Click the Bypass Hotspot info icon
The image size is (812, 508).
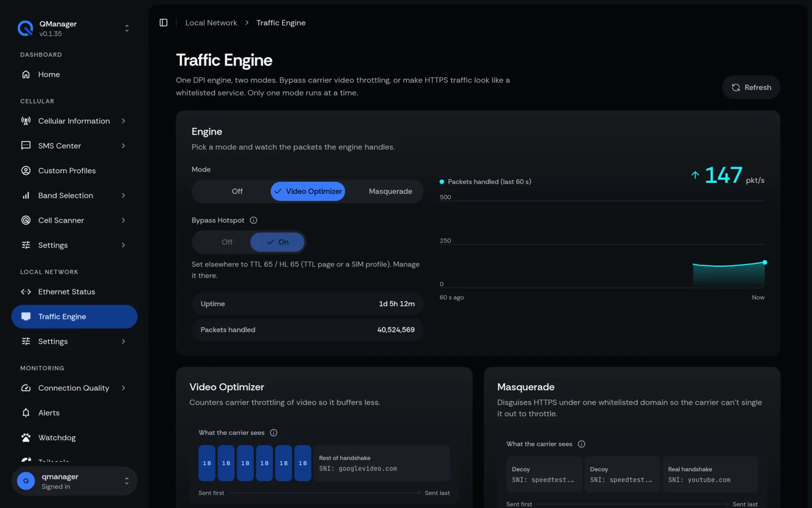coord(254,220)
